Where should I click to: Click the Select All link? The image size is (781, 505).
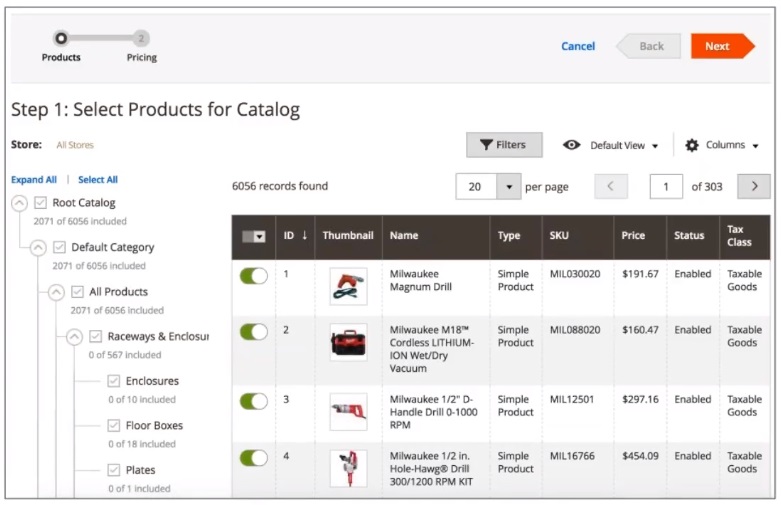click(98, 179)
